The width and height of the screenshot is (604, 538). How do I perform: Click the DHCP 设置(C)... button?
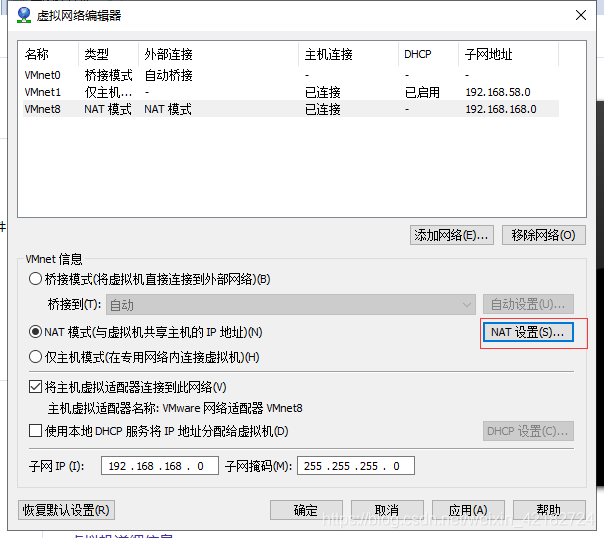click(x=528, y=431)
